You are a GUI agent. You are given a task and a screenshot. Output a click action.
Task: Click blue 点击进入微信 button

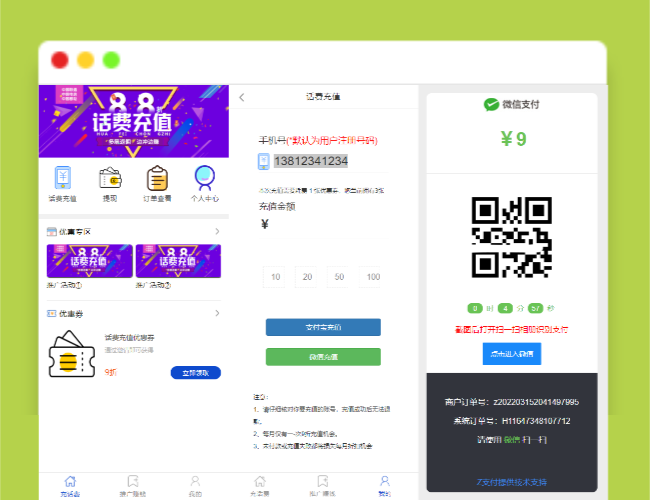(x=512, y=354)
